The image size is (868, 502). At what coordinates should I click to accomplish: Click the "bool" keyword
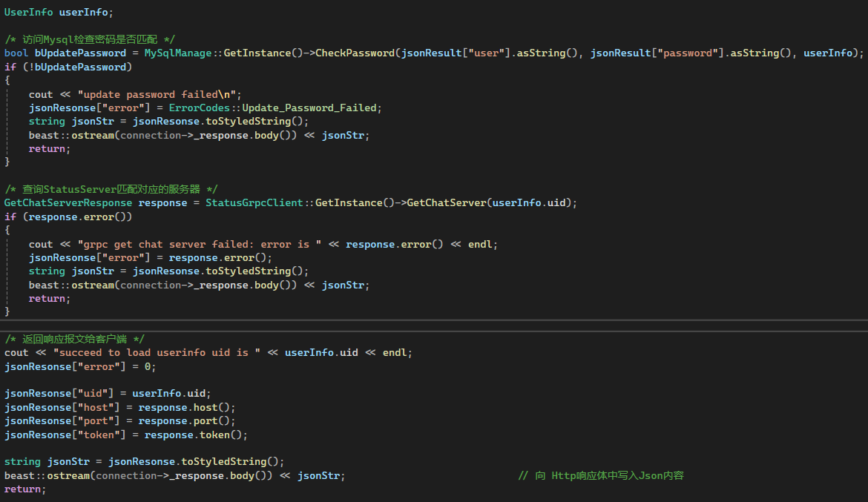pyautogui.click(x=16, y=53)
